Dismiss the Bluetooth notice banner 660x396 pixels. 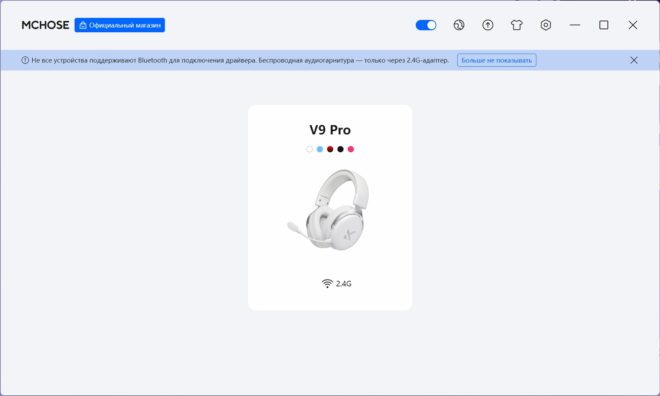tap(634, 60)
